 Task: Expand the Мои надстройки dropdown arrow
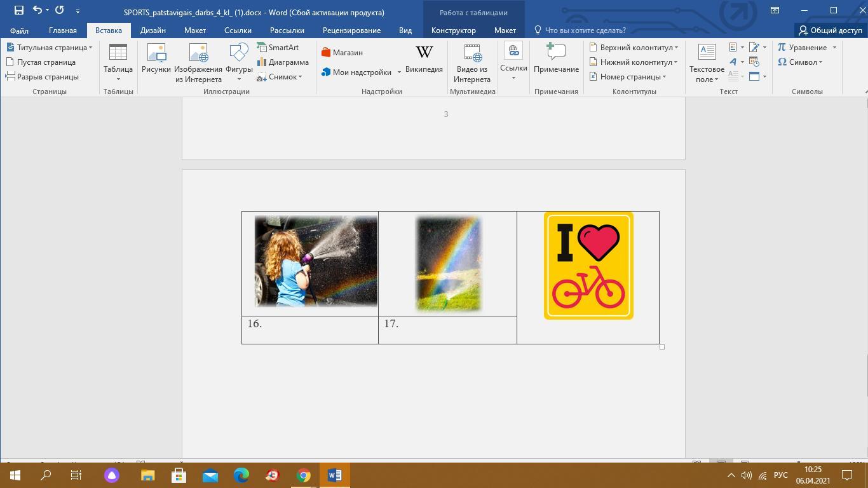(399, 72)
